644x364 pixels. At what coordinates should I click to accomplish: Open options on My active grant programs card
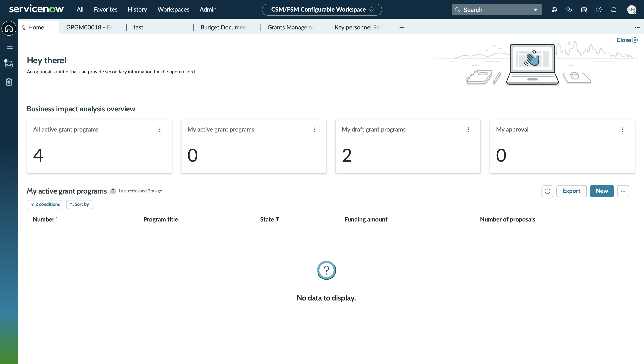coord(314,129)
